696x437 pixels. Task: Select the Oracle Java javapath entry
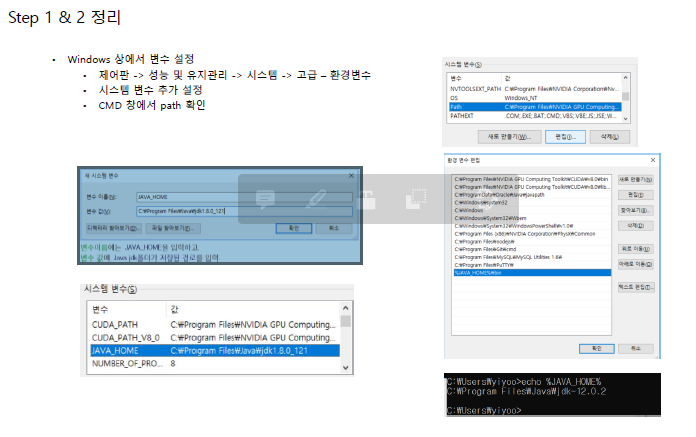click(x=532, y=195)
